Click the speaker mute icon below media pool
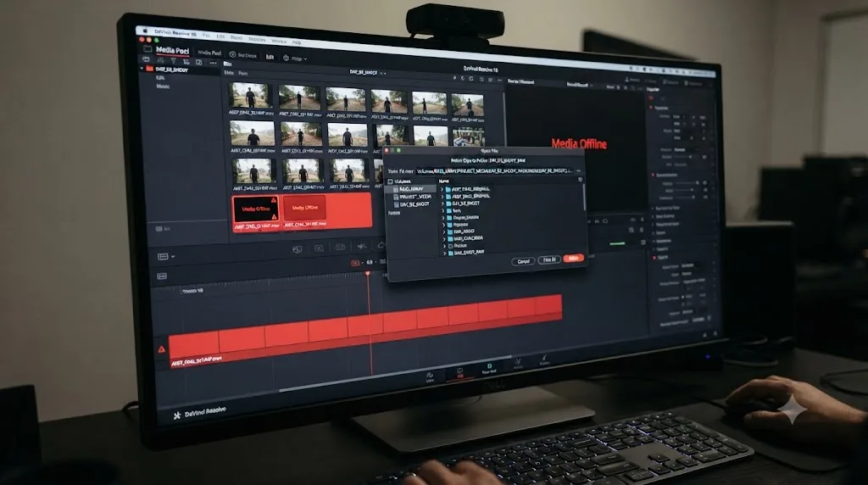868x485 pixels. (361, 246)
